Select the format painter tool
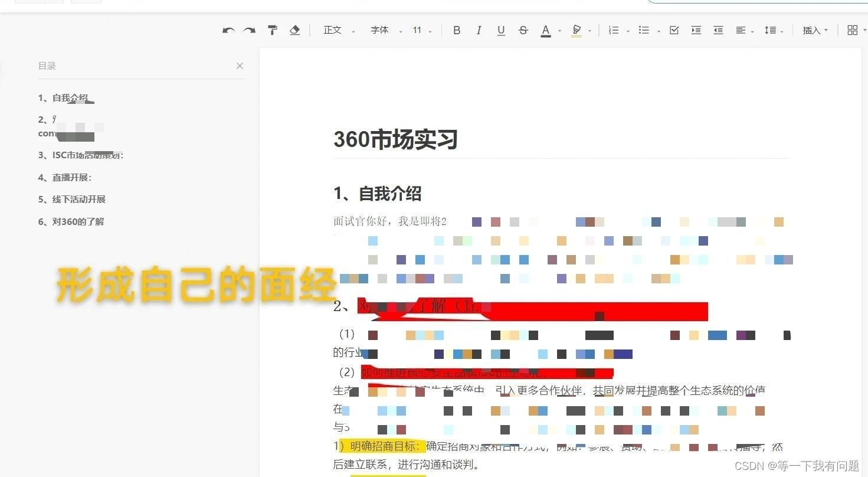Image resolution: width=868 pixels, height=477 pixels. pos(272,30)
